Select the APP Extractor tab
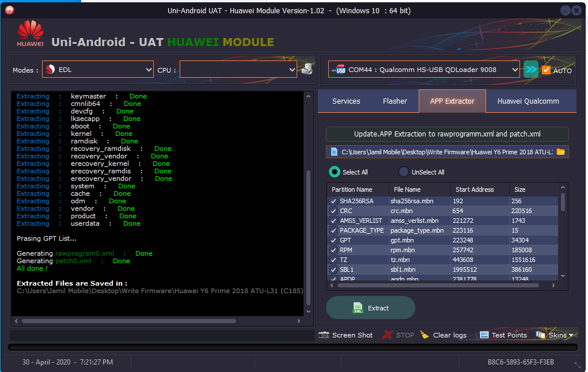Image resolution: width=588 pixels, height=372 pixels. click(452, 101)
